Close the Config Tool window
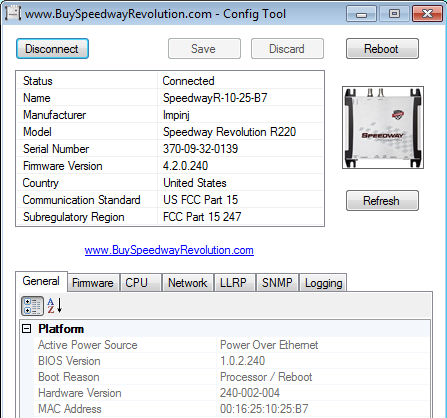This screenshot has width=447, height=418. point(427,14)
